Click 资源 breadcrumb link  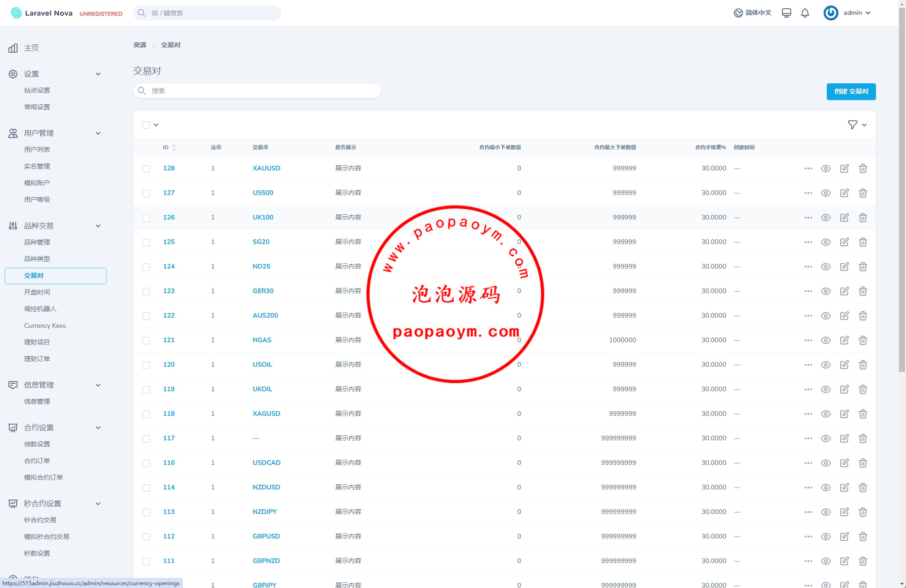139,45
